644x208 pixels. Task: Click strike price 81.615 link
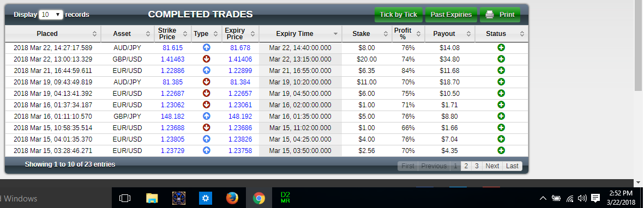tap(172, 47)
